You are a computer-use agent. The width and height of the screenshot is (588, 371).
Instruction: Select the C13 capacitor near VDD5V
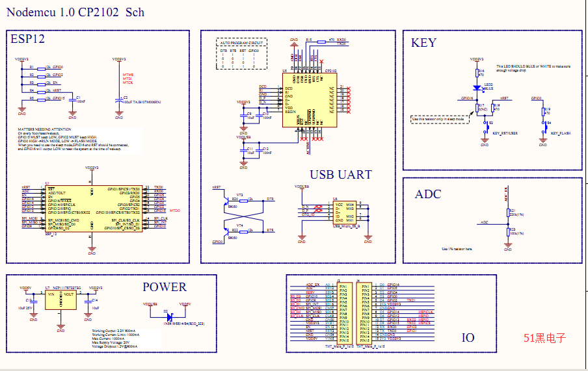pyautogui.click(x=33, y=301)
